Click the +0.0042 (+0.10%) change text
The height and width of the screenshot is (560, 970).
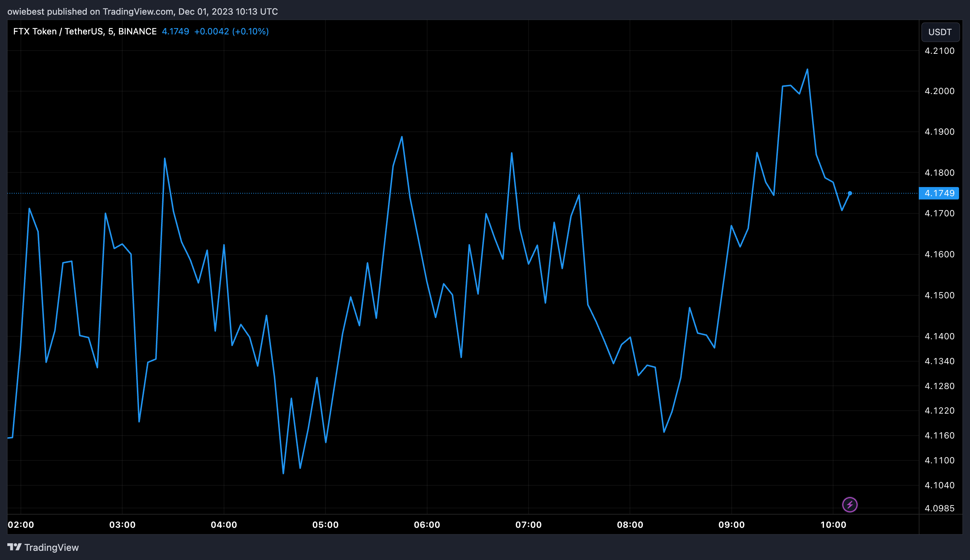tap(231, 31)
